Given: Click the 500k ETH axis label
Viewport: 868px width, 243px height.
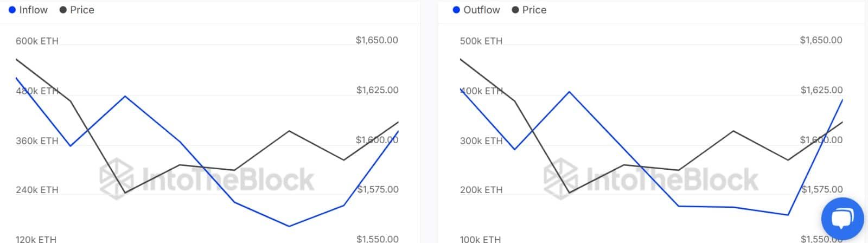Looking at the screenshot, I should pos(481,41).
